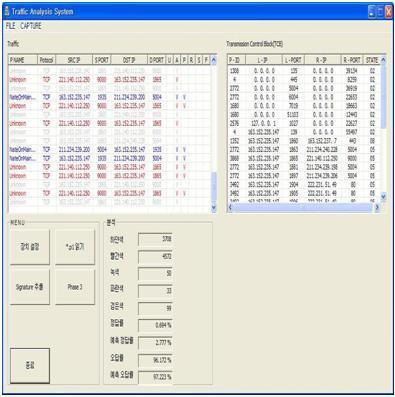Click the 정답률 field showing 0.694 %

point(155,325)
